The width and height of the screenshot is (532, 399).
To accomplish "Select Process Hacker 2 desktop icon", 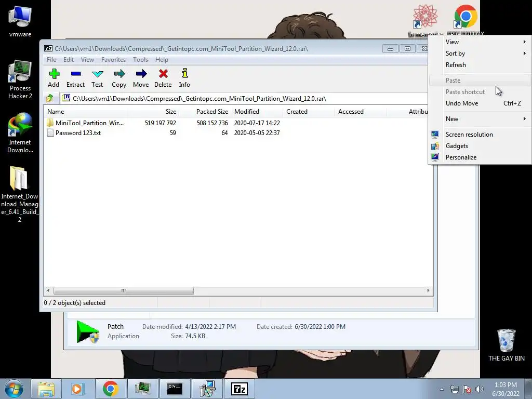I will coord(20,79).
